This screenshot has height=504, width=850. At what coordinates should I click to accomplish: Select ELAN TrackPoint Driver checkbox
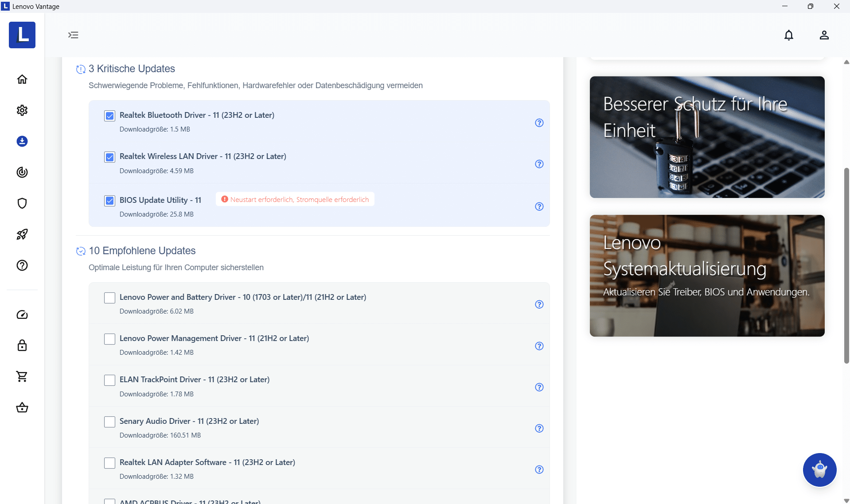pyautogui.click(x=109, y=380)
